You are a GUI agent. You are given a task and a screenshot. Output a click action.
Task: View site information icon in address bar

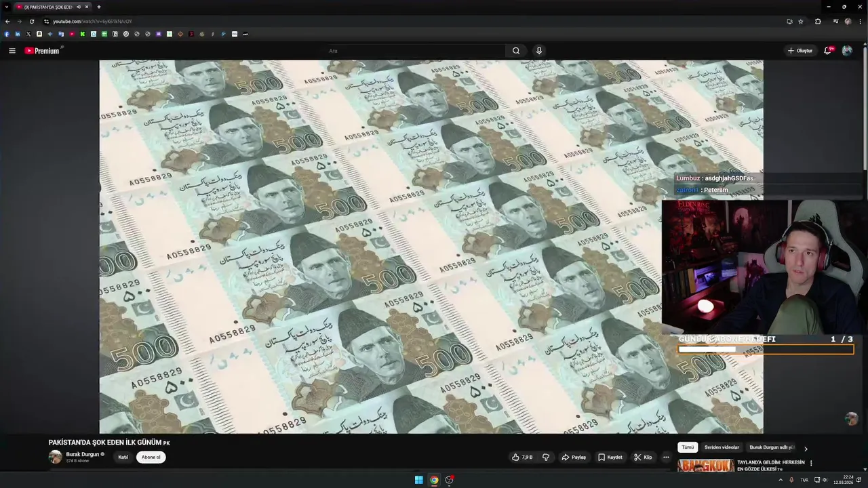[x=46, y=22]
